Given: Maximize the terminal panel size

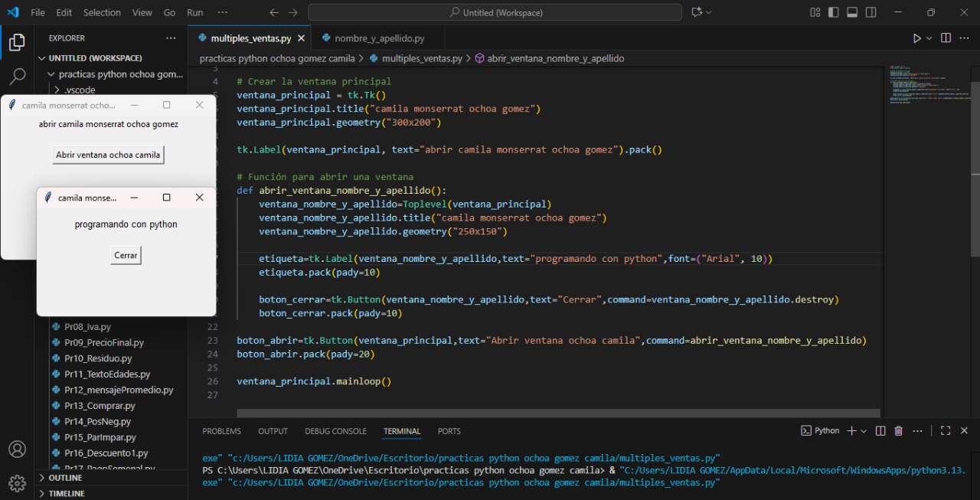Looking at the screenshot, I should point(946,431).
